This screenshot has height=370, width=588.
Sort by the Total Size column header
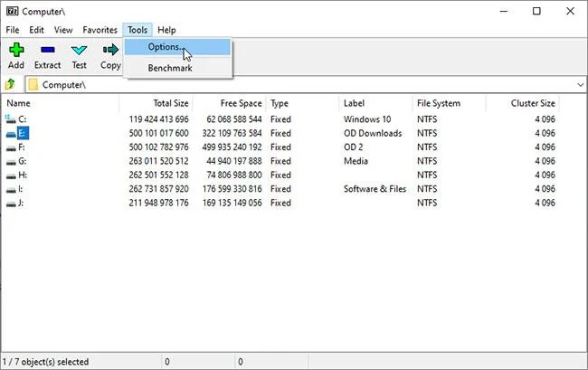156,103
